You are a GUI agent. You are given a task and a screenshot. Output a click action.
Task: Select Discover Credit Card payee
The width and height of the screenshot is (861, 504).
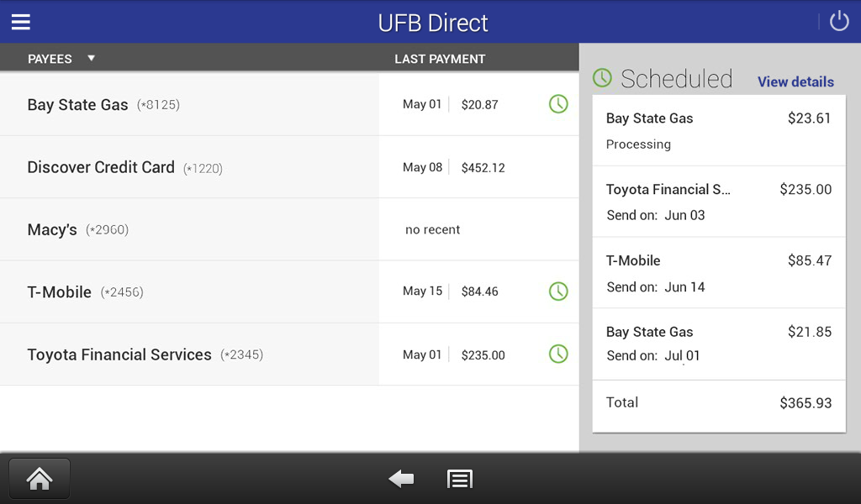click(101, 167)
